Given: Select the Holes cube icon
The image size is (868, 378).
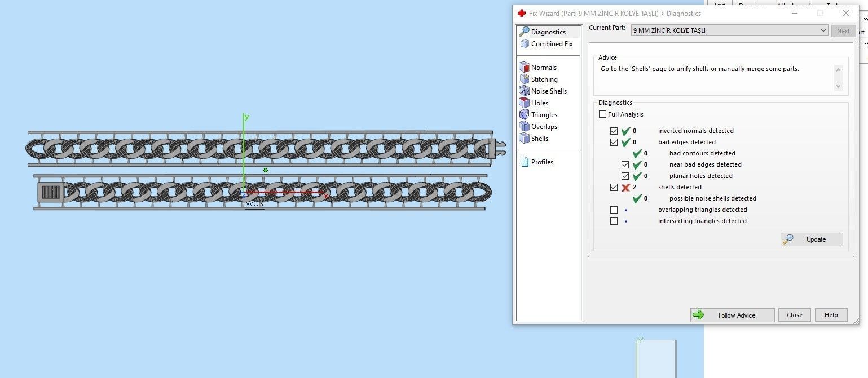Looking at the screenshot, I should 524,103.
